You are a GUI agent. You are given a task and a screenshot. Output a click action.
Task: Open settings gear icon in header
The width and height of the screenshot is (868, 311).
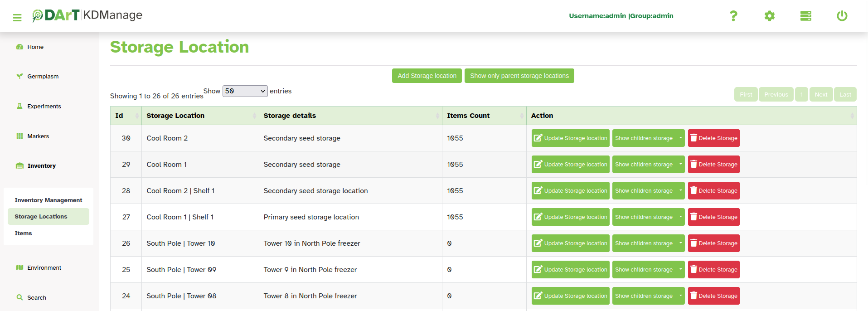[x=769, y=16]
